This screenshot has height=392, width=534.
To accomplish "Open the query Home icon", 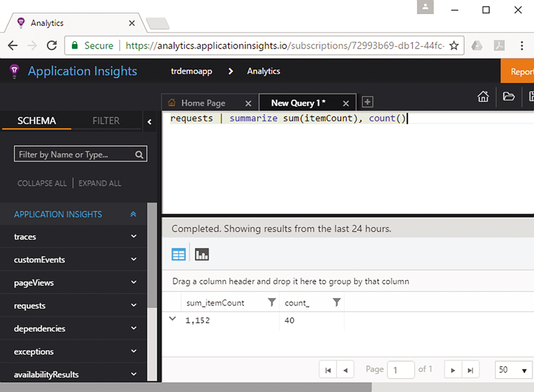I will [483, 97].
